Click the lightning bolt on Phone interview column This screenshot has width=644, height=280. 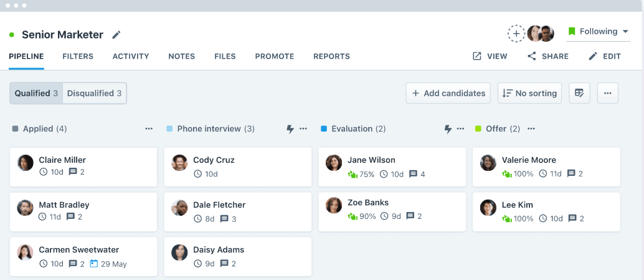tap(290, 129)
